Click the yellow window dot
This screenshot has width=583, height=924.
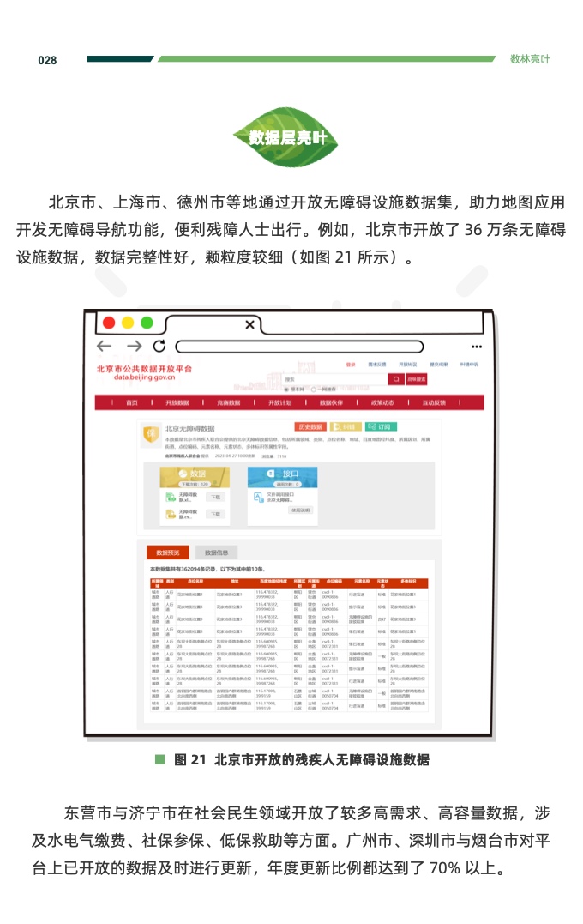(x=128, y=323)
